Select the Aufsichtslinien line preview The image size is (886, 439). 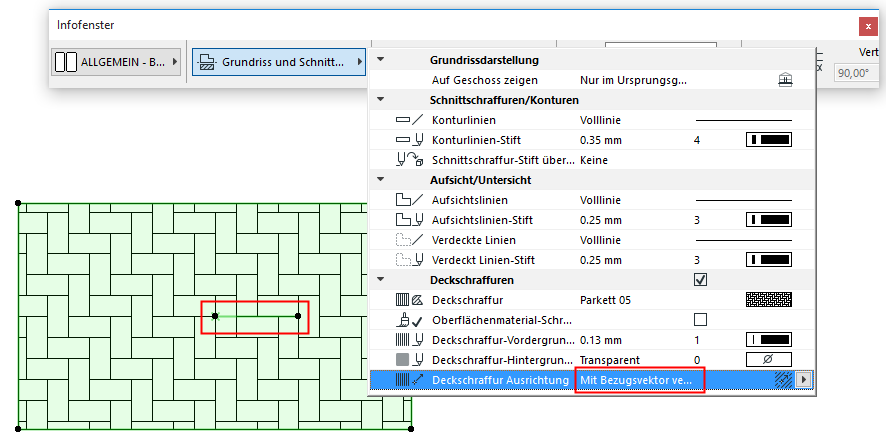coord(743,200)
